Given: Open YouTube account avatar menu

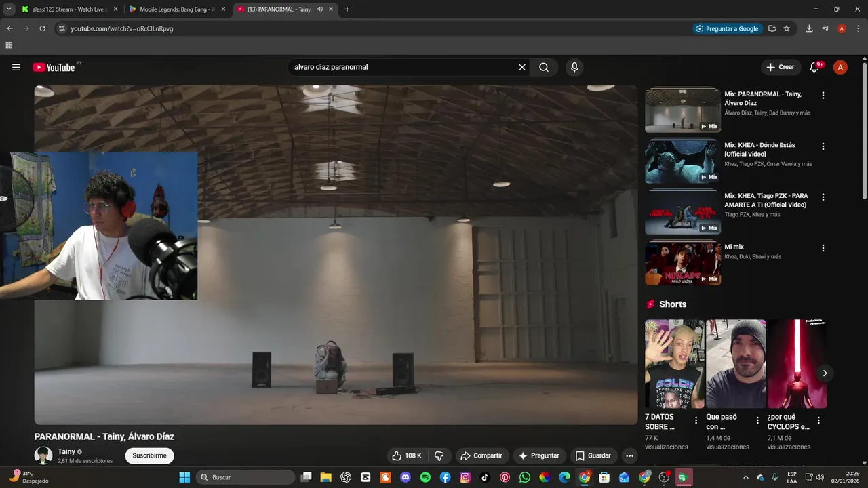Looking at the screenshot, I should [840, 67].
